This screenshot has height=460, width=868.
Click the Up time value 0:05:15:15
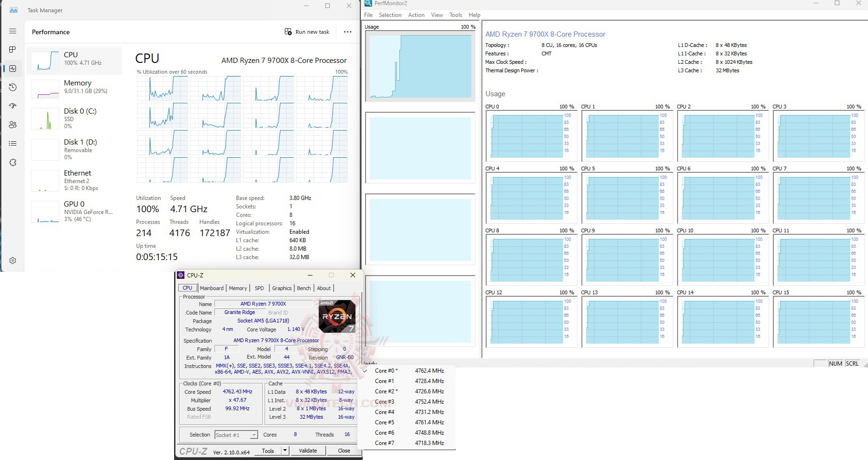pos(157,257)
